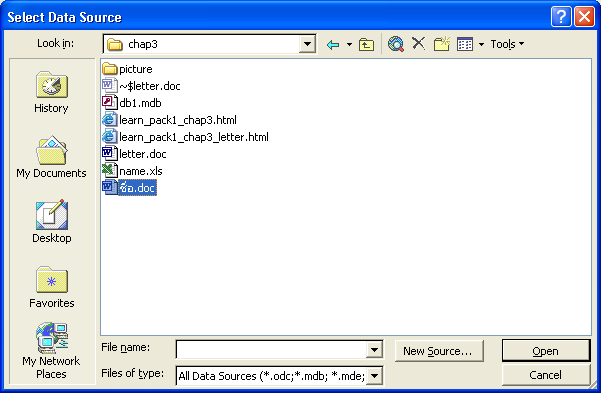Viewport: 601px width, 393px height.
Task: Click the New Source button
Action: click(439, 351)
